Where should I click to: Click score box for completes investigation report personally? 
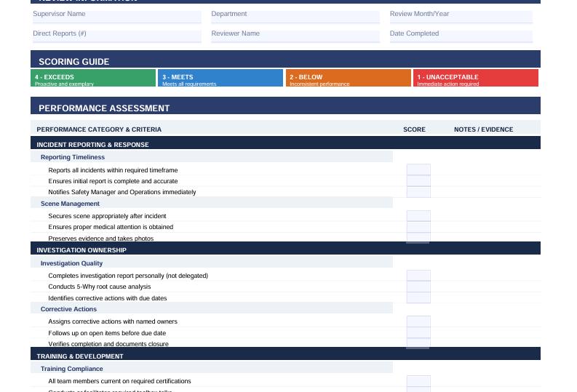click(418, 276)
